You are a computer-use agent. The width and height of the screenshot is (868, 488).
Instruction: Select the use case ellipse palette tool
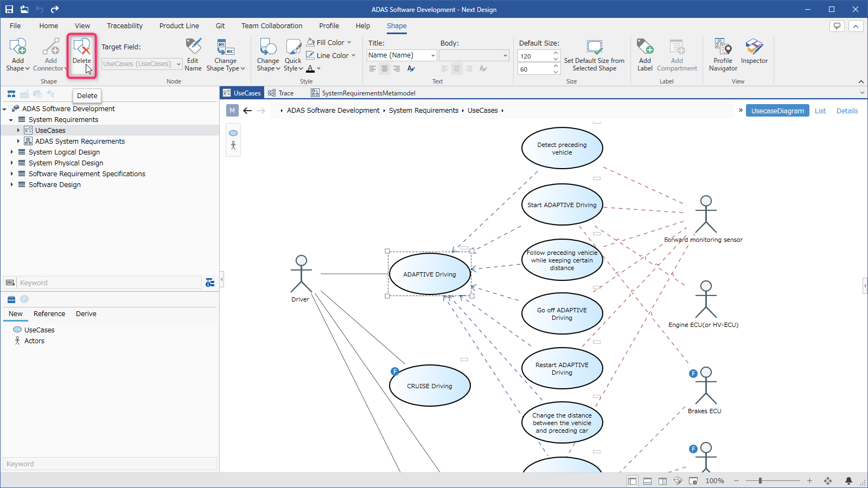pos(233,133)
